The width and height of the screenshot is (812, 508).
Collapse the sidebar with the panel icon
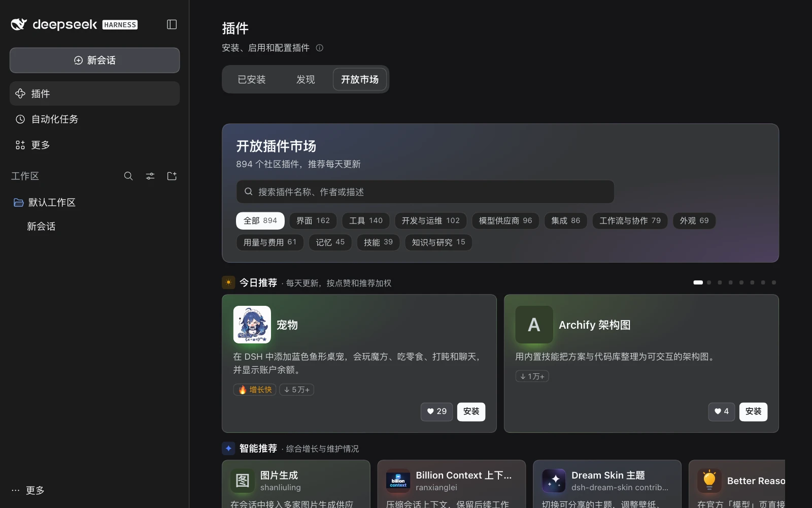pyautogui.click(x=172, y=24)
